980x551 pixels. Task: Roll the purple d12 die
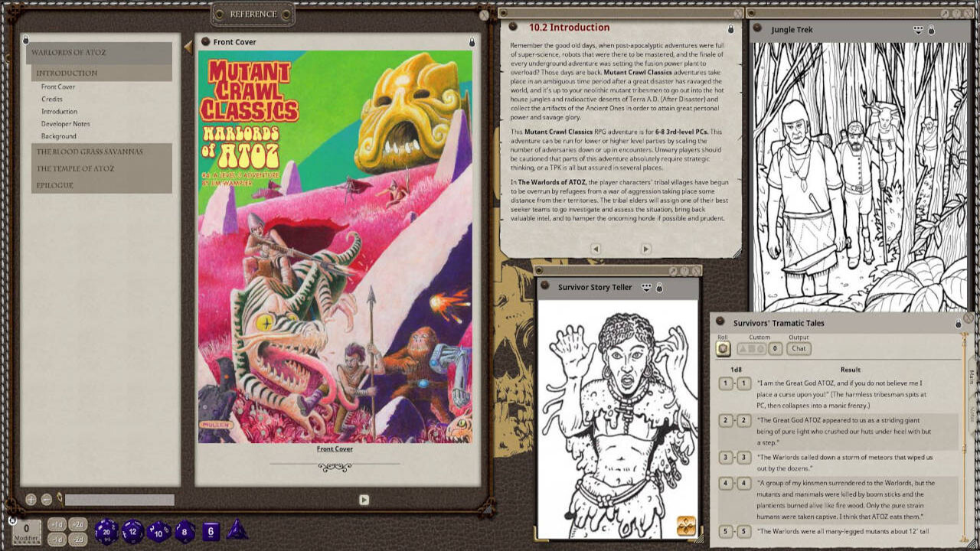click(132, 531)
